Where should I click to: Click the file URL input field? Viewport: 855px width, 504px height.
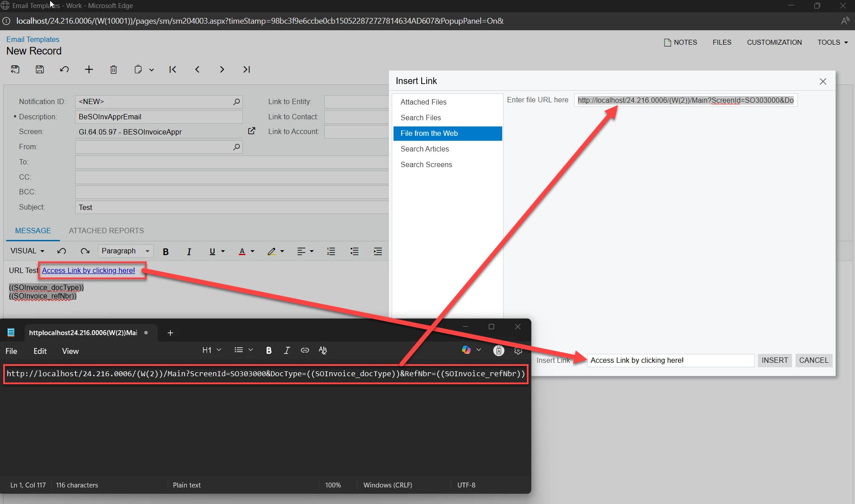pyautogui.click(x=686, y=100)
